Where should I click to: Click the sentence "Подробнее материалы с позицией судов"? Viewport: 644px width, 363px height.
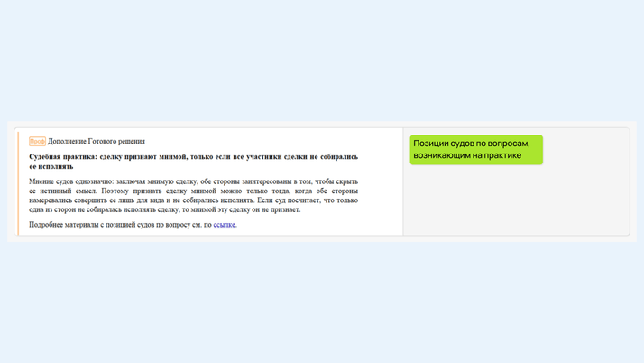tap(133, 225)
